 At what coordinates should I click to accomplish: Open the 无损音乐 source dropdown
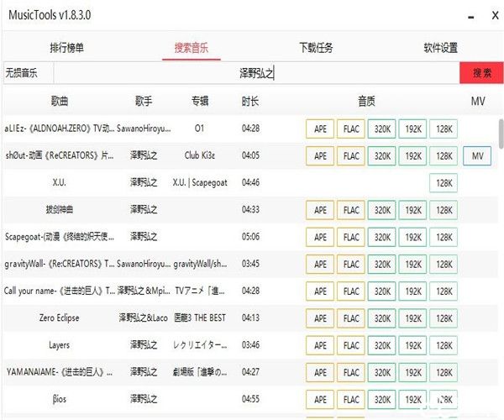tap(29, 73)
